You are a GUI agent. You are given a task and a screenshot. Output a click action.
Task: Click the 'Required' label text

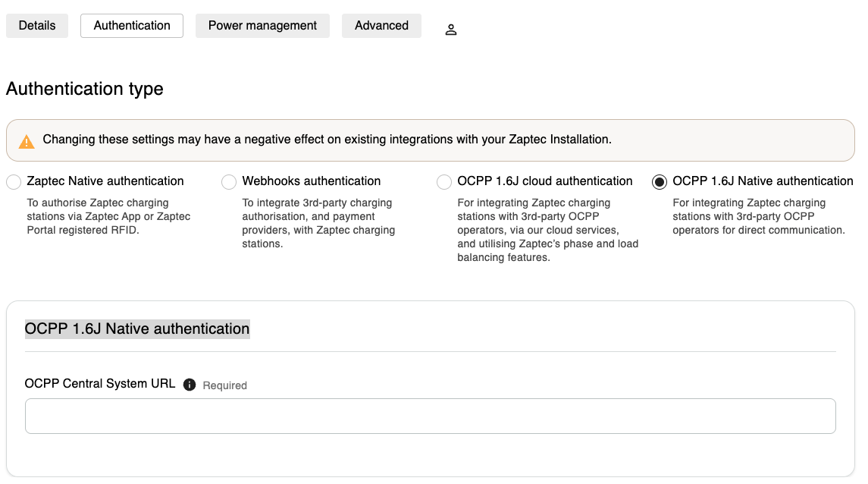tap(224, 385)
